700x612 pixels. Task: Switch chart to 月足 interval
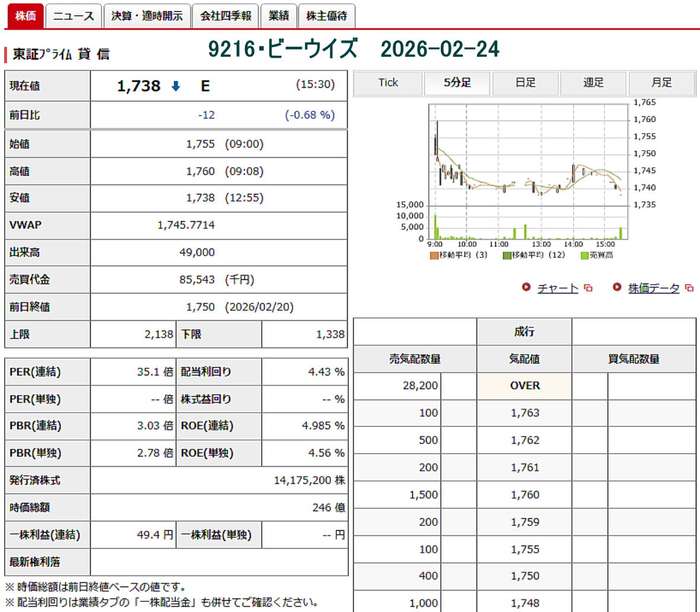tap(661, 83)
